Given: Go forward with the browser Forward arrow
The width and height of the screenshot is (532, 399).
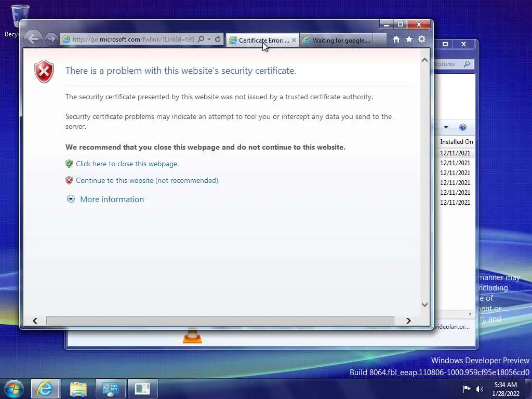Looking at the screenshot, I should (x=51, y=39).
